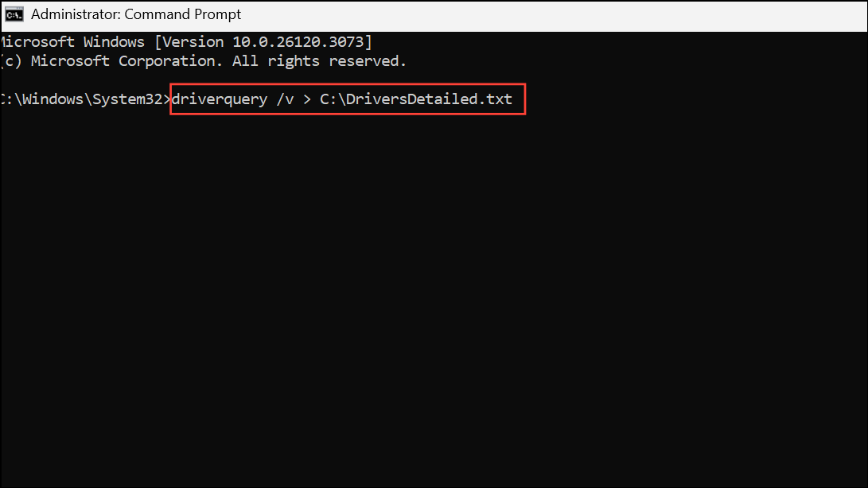This screenshot has width=868, height=488.
Task: Place cursor at end of the command line
Action: point(516,99)
